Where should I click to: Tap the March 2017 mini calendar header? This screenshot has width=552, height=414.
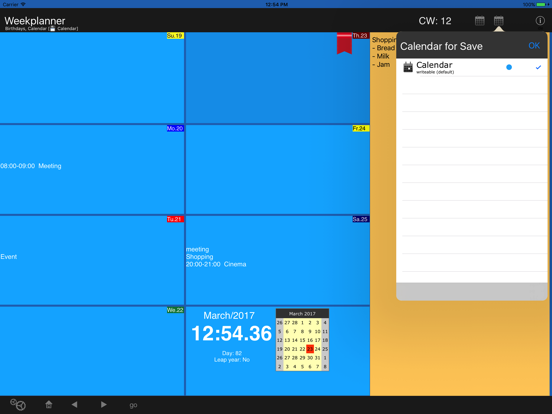(x=302, y=313)
